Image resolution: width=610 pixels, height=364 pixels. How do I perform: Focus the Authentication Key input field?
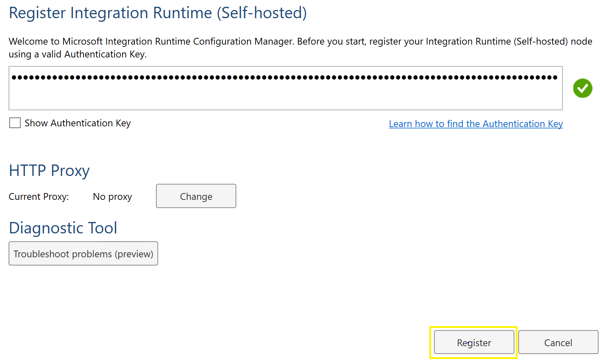286,88
